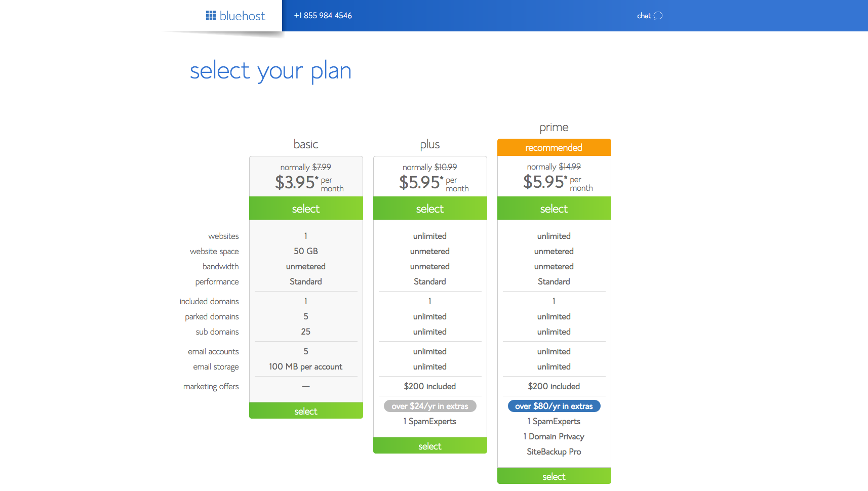
Task: Click the prime plan heading
Action: point(554,127)
